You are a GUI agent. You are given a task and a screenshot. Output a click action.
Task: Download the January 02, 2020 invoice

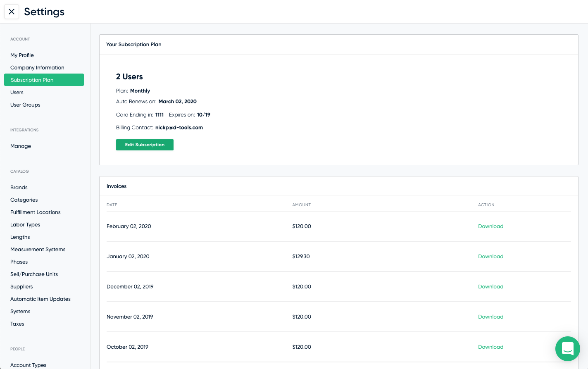[x=490, y=256]
